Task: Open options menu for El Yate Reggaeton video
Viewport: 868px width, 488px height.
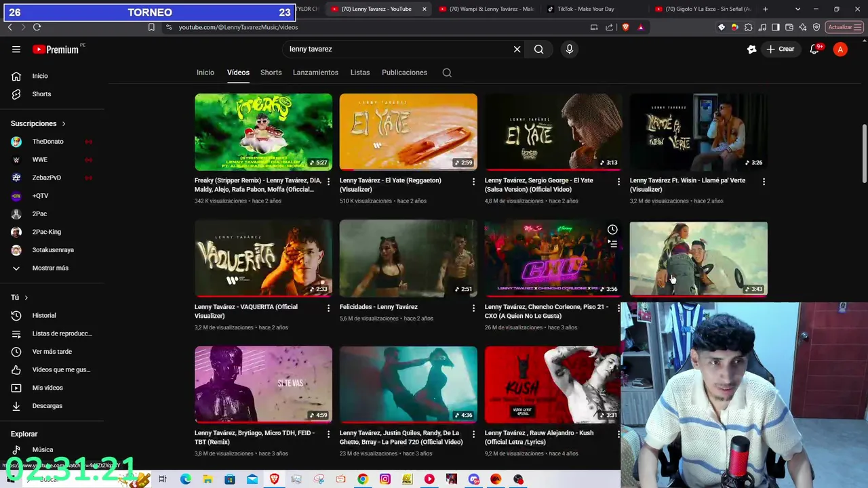Action: pyautogui.click(x=473, y=182)
